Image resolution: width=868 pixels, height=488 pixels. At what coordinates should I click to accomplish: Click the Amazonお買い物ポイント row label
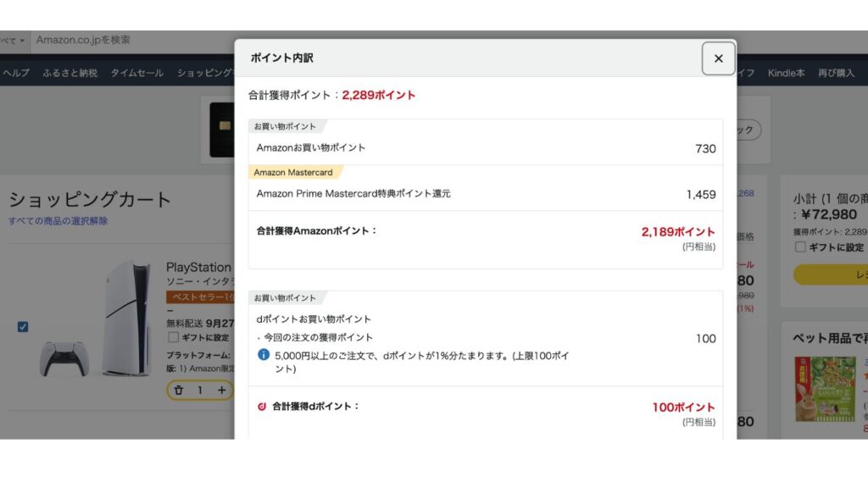[310, 147]
